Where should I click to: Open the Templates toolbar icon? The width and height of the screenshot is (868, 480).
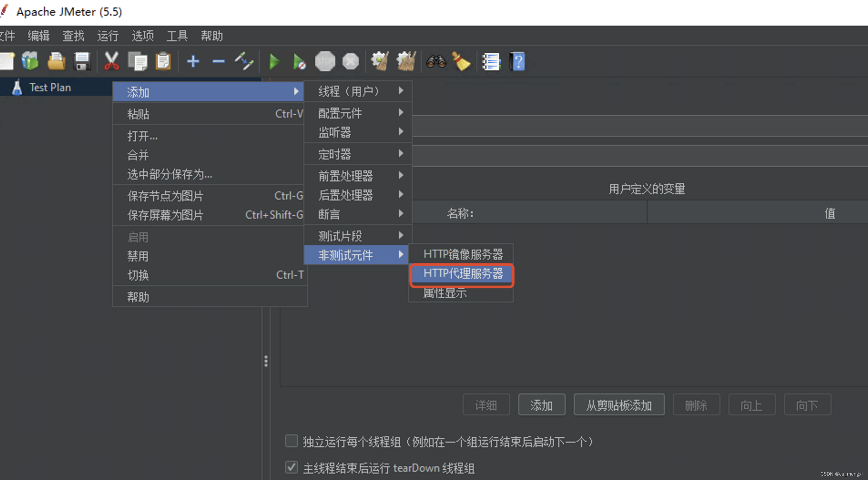coord(30,61)
